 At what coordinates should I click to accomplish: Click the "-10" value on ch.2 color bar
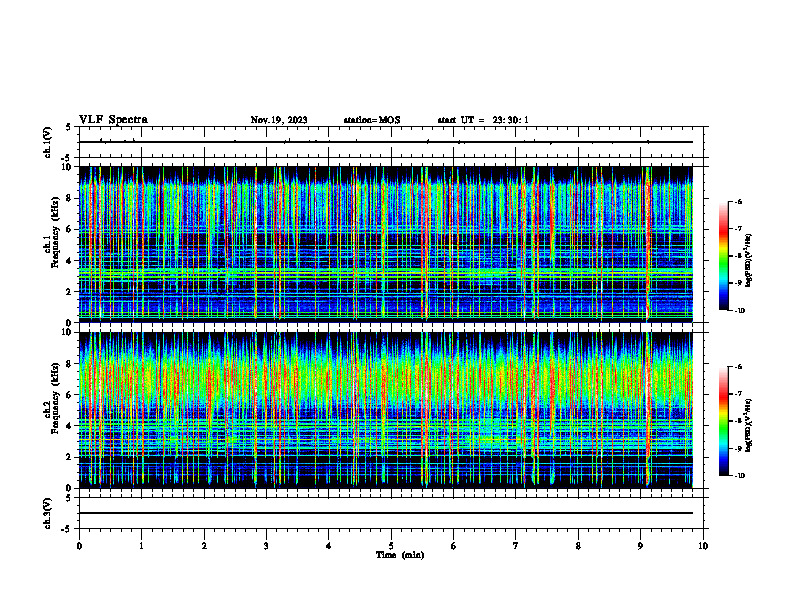click(x=739, y=476)
